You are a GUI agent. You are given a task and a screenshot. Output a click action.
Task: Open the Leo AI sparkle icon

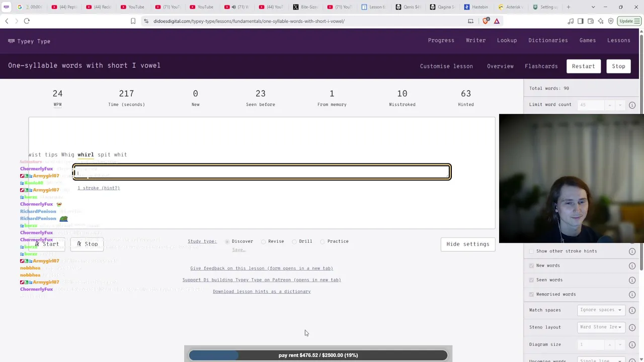point(601,21)
